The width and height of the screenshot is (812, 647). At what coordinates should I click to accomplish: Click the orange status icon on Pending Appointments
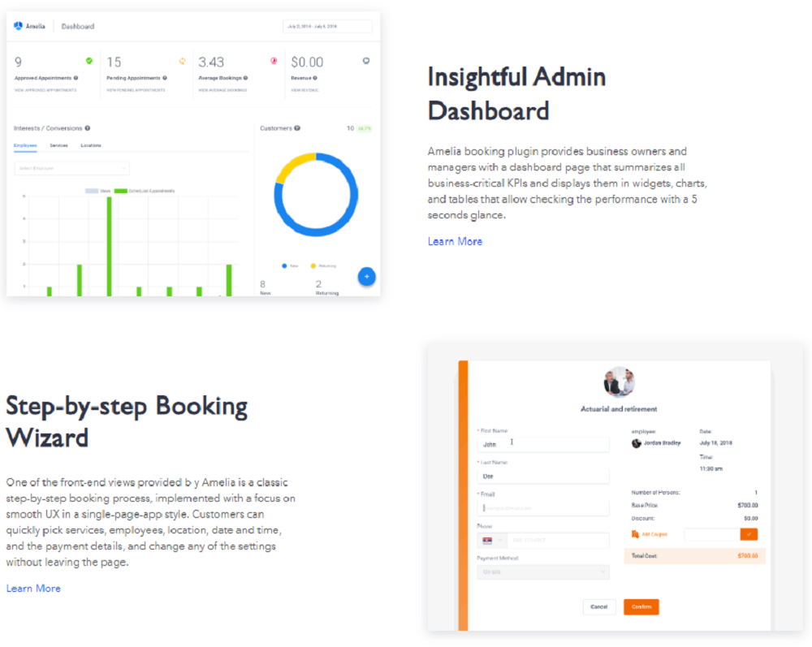(x=182, y=60)
